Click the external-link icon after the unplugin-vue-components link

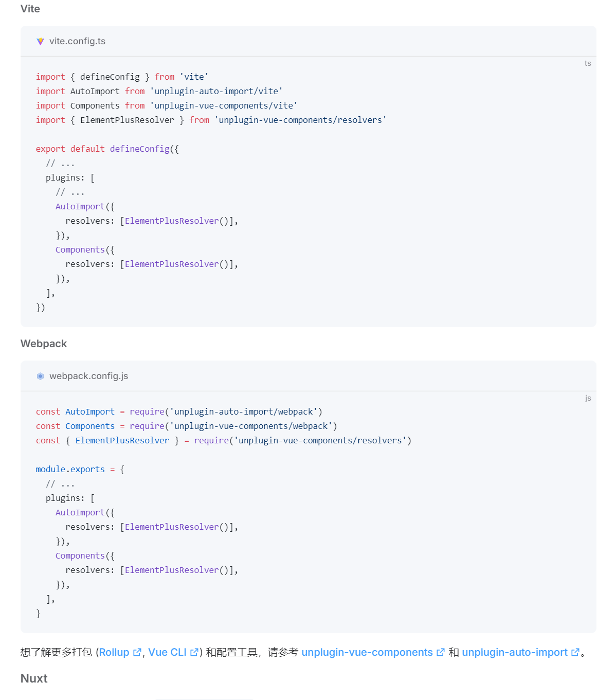(440, 653)
